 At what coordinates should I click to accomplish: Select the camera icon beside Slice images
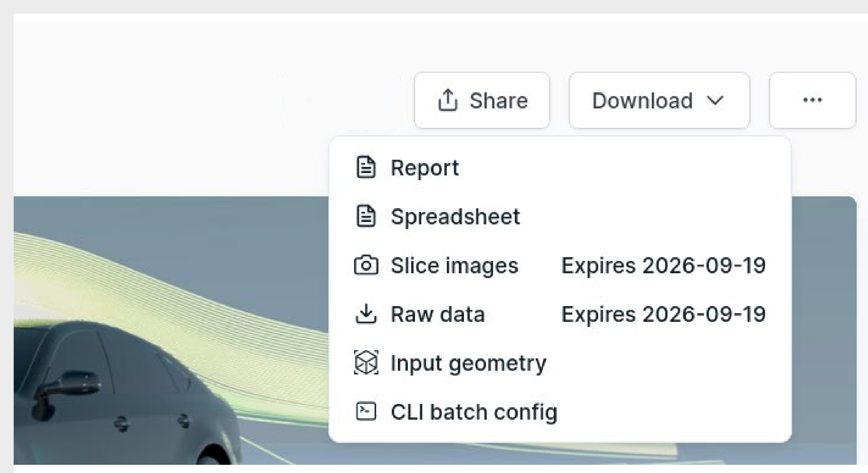click(366, 265)
